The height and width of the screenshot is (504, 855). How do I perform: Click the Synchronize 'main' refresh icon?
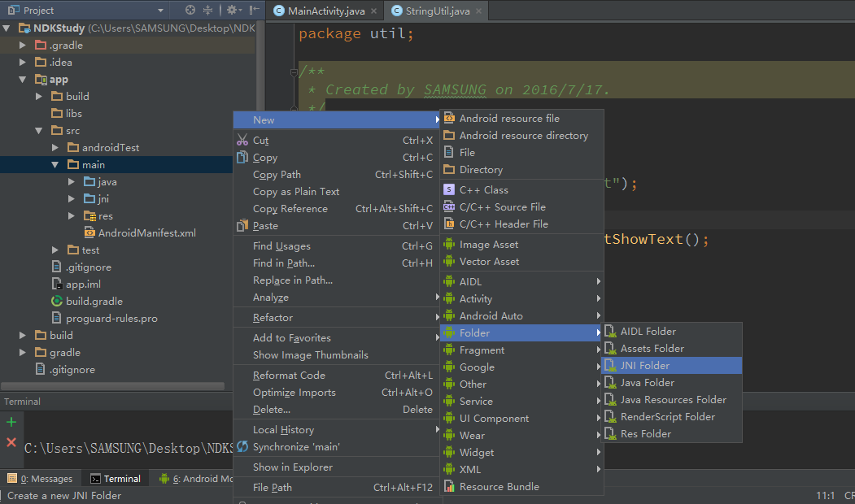[242, 447]
